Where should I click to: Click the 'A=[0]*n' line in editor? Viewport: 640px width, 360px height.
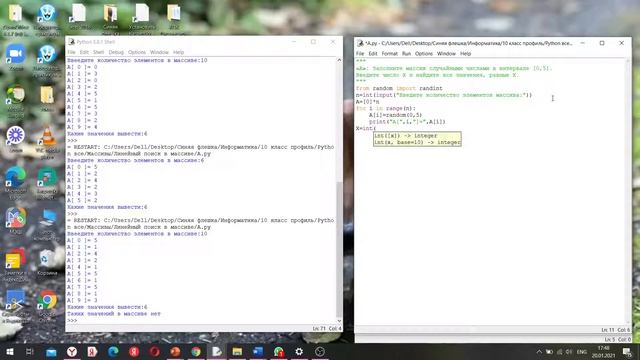(x=367, y=102)
